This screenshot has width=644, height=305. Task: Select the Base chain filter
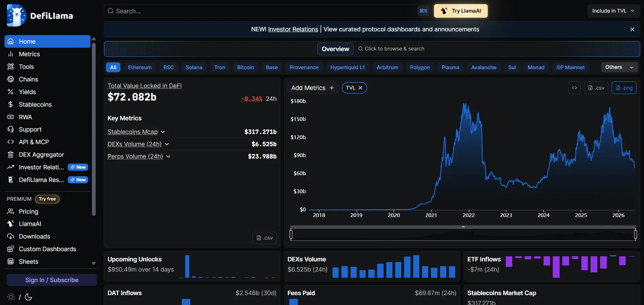[x=272, y=67]
